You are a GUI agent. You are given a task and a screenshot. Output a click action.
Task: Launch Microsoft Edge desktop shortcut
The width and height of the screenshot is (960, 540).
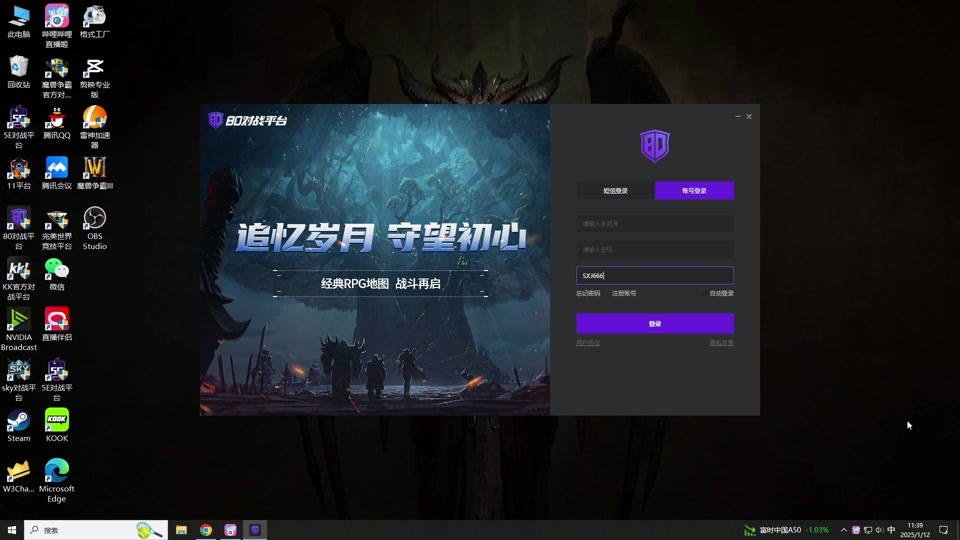click(56, 481)
